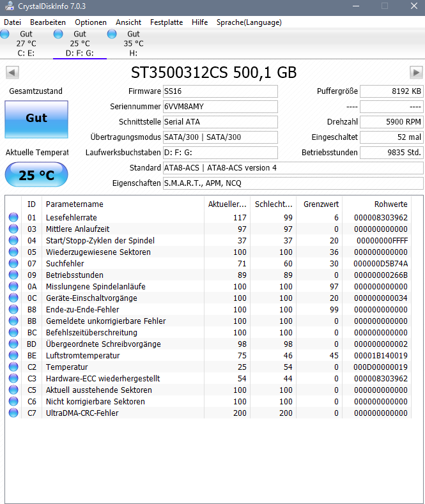This screenshot has height=504, width=425.
Task: Click the Drehzahl field 5900 RPM
Action: (392, 122)
